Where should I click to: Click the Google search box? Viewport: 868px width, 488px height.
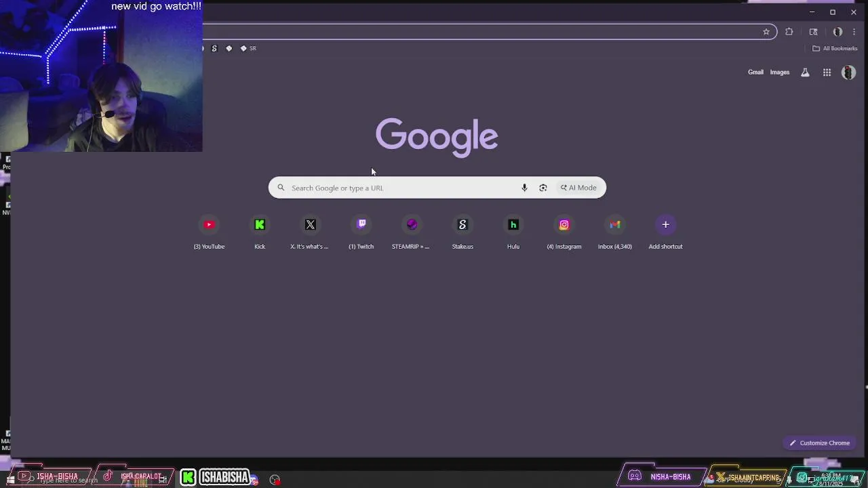click(x=437, y=188)
